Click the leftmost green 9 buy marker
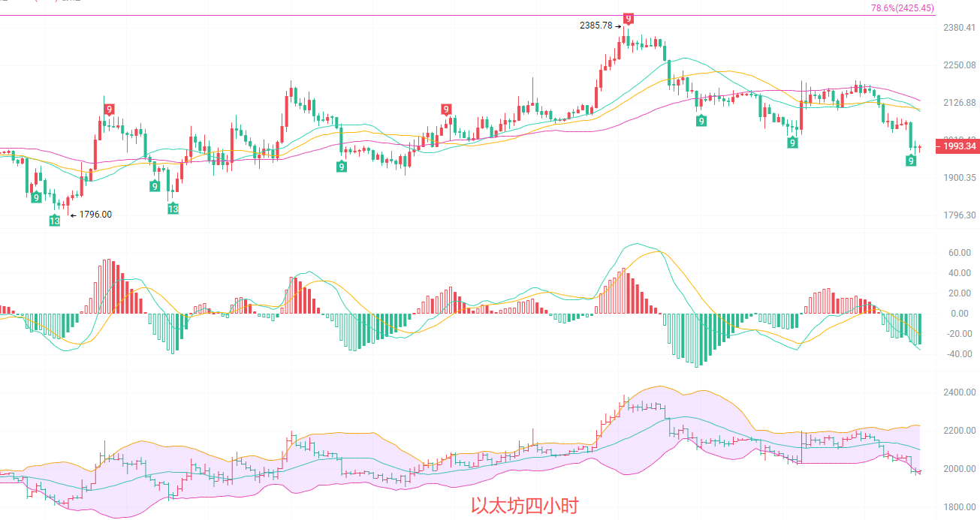 click(35, 197)
